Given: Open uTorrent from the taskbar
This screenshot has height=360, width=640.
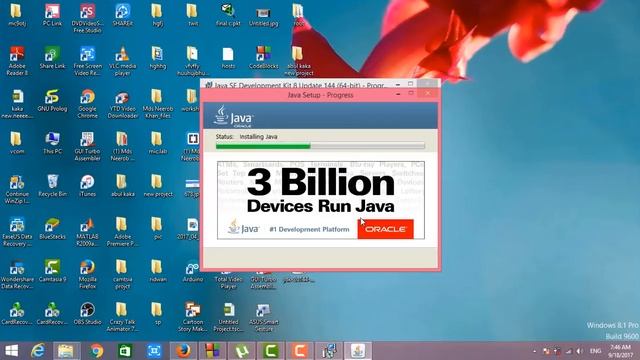Looking at the screenshot, I should (242, 351).
